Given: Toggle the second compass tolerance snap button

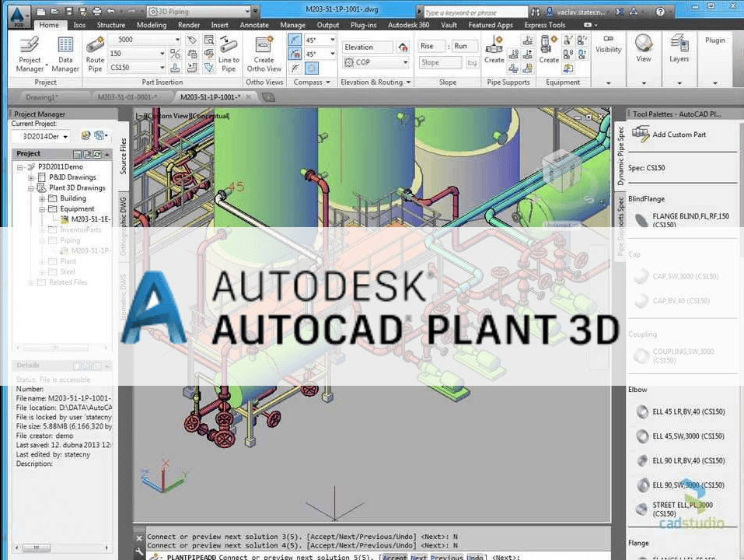Looking at the screenshot, I should 295,54.
